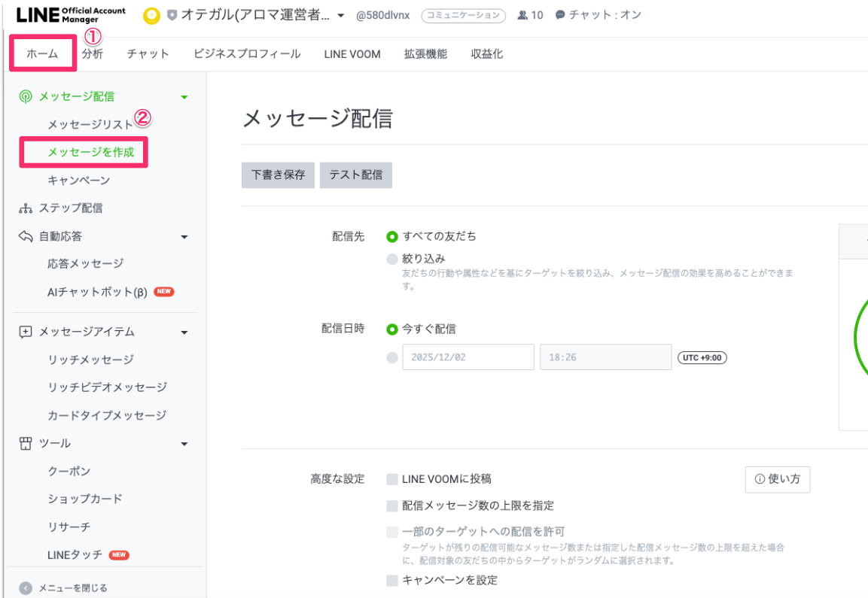The image size is (868, 598).
Task: Click the chat bubble status icon
Action: (x=560, y=15)
